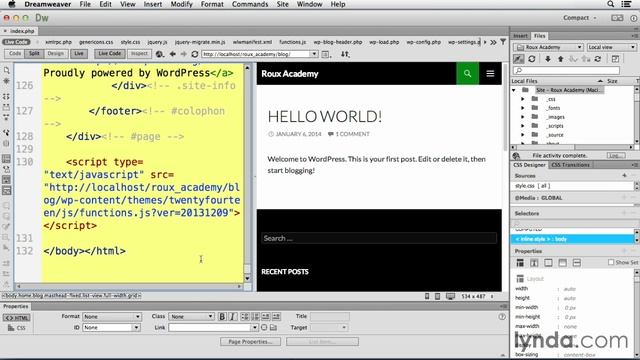This screenshot has width=640, height=360.
Task: Click the green search icon in Roux Academy header
Action: pos(467,73)
